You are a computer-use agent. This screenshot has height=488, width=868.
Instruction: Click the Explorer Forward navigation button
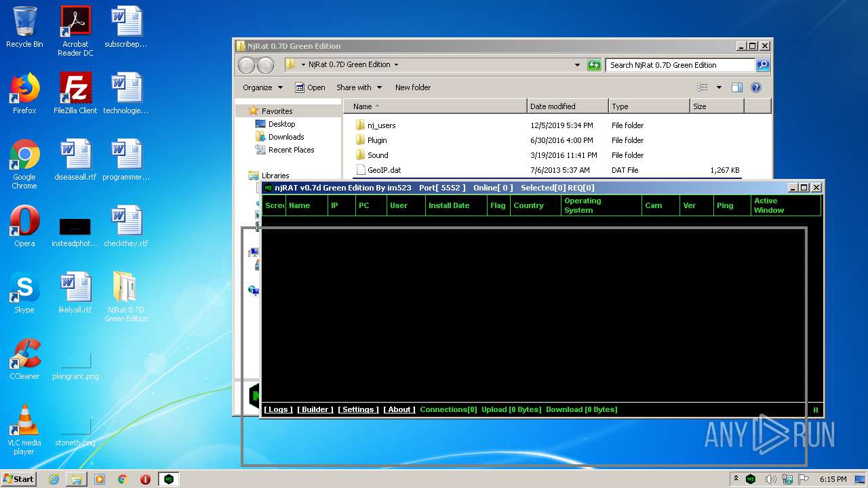pos(265,65)
